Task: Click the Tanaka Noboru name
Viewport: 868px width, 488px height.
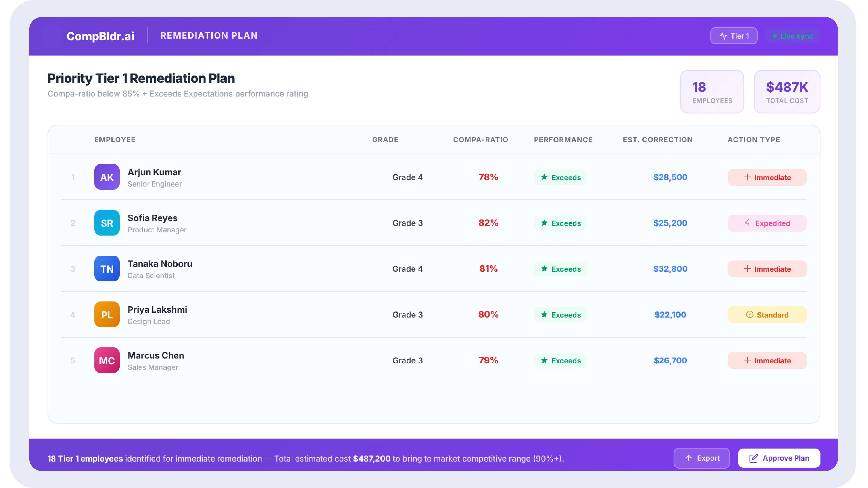Action: [x=160, y=264]
